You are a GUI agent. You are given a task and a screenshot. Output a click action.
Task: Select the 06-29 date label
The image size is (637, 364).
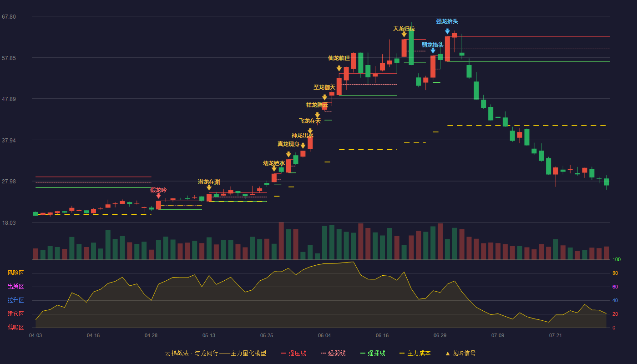pyautogui.click(x=440, y=335)
